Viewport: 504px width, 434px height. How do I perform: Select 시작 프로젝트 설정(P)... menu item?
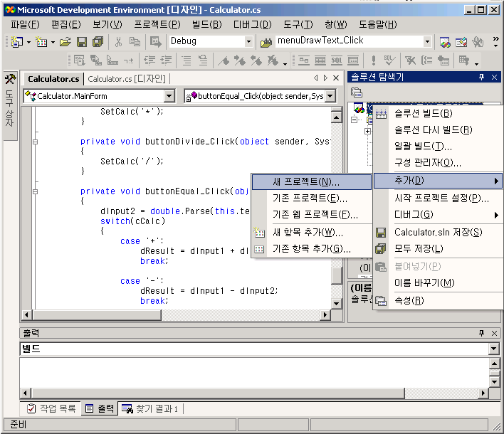438,199
